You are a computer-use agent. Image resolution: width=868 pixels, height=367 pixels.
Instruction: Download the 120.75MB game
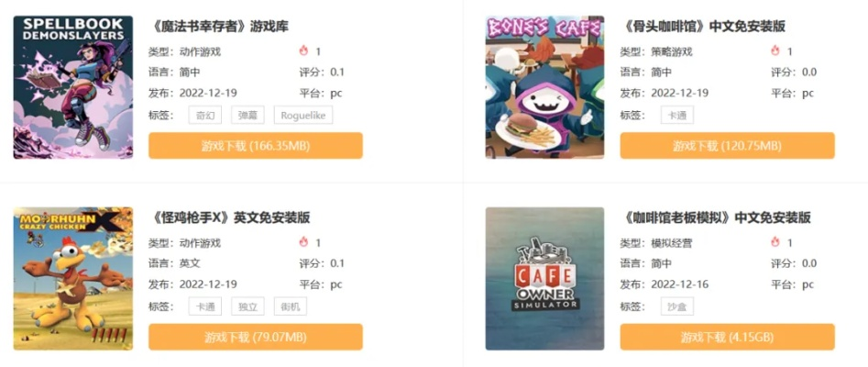[x=728, y=146]
